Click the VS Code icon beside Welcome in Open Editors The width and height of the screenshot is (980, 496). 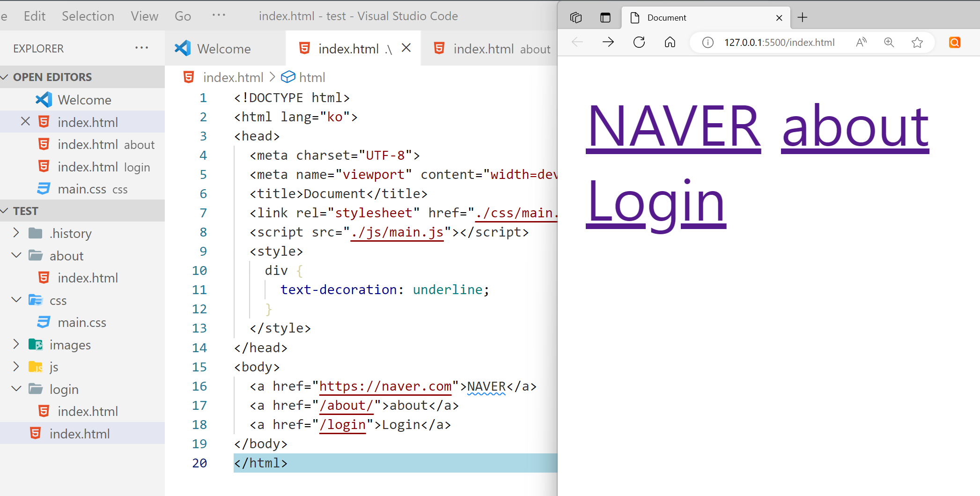[x=44, y=99]
